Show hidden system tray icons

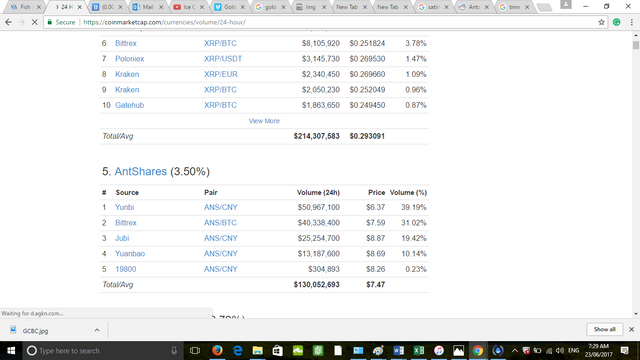coord(515,351)
